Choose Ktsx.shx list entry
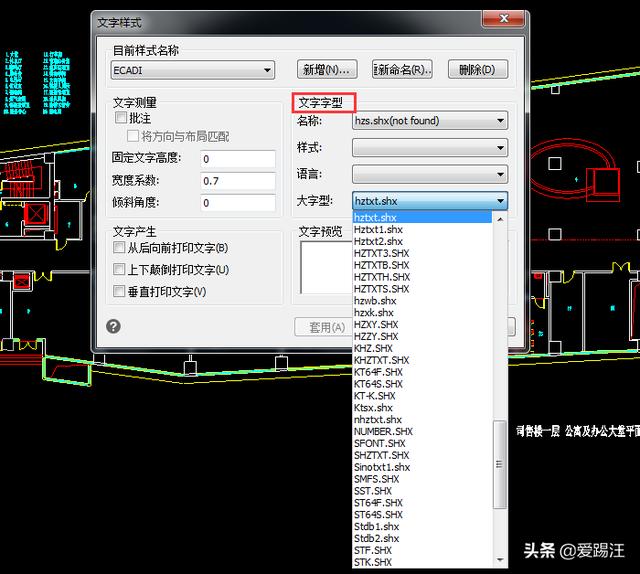 click(422, 407)
